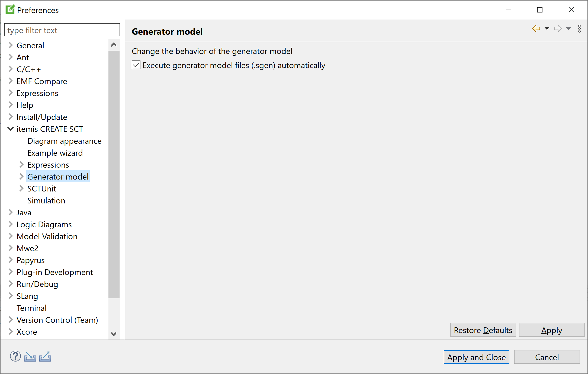The width and height of the screenshot is (588, 374).
Task: Close the Preferences dialog window
Action: tap(571, 10)
